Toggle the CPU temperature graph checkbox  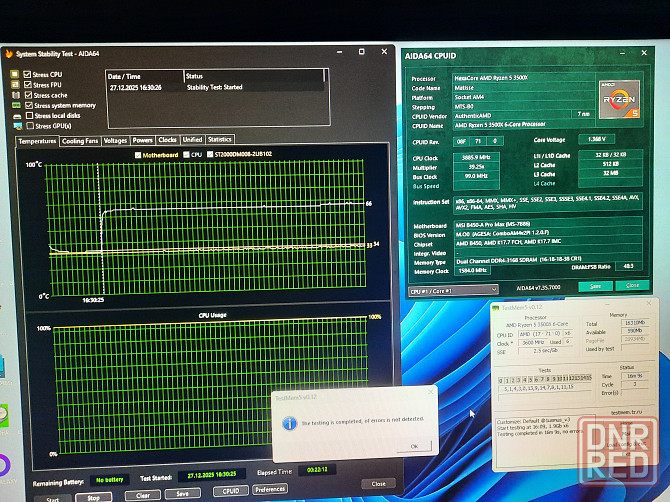186,155
